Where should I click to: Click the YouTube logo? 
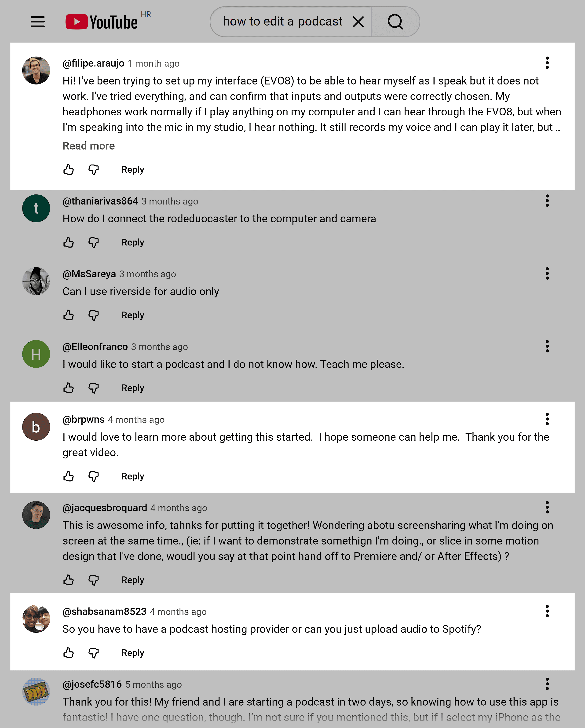(x=101, y=22)
